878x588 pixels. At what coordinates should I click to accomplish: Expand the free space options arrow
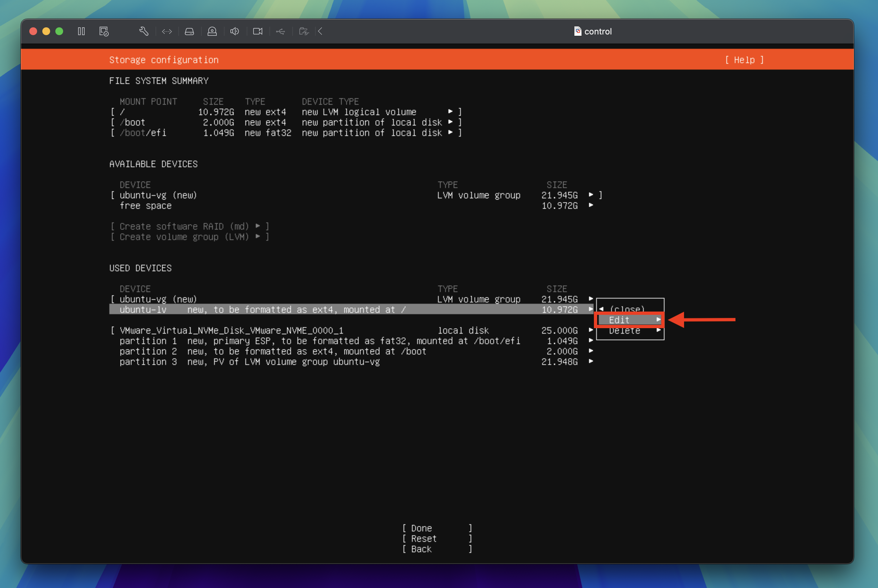click(591, 206)
